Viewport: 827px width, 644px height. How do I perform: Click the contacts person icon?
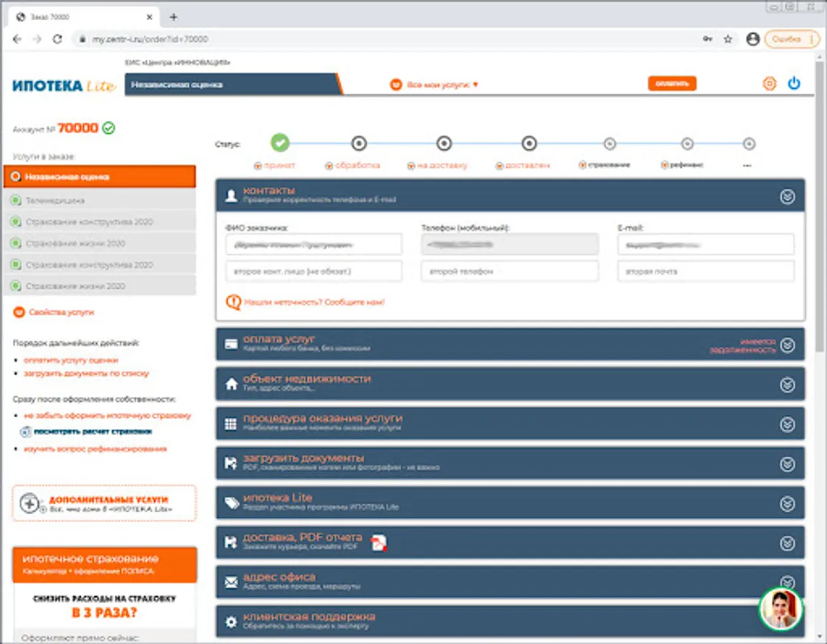(231, 196)
